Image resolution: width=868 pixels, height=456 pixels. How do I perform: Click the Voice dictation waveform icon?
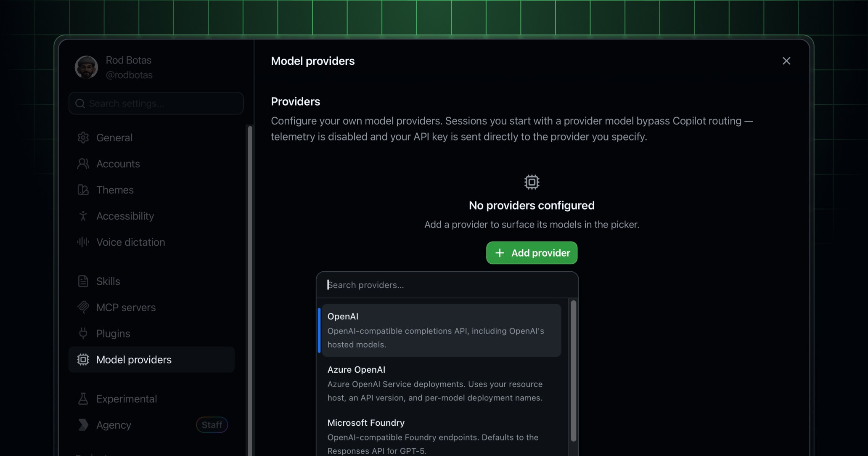[x=83, y=242]
